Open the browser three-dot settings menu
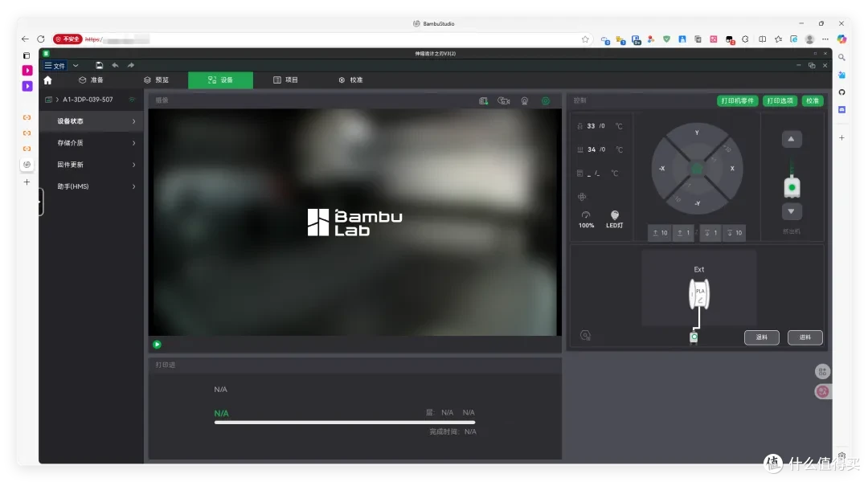This screenshot has height=482, width=868. click(825, 39)
